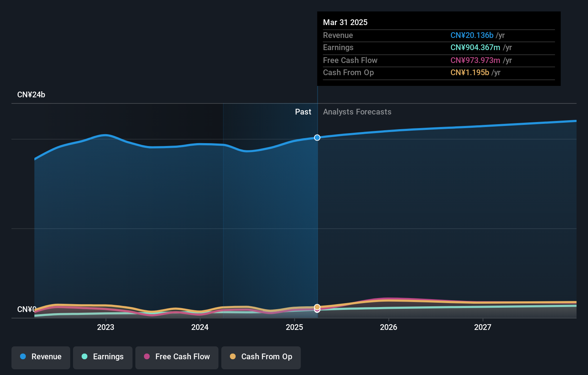Click the 'Mar 31 2025' tooltip date
The image size is (588, 375).
[x=345, y=22]
